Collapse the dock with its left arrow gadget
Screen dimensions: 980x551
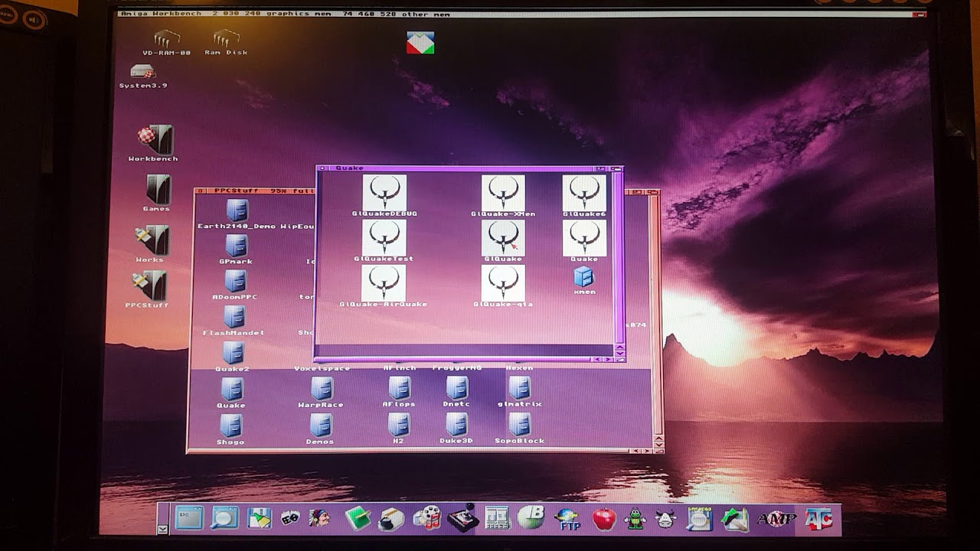click(x=163, y=529)
